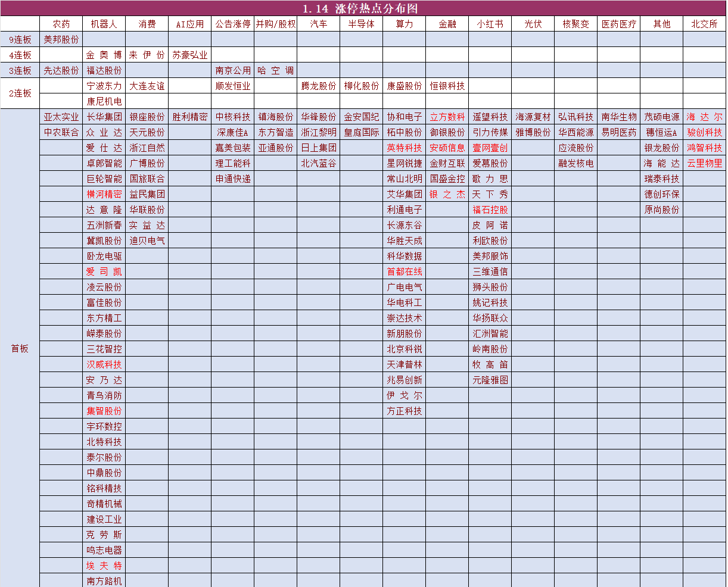Select the cell 引力传媒

point(490,132)
